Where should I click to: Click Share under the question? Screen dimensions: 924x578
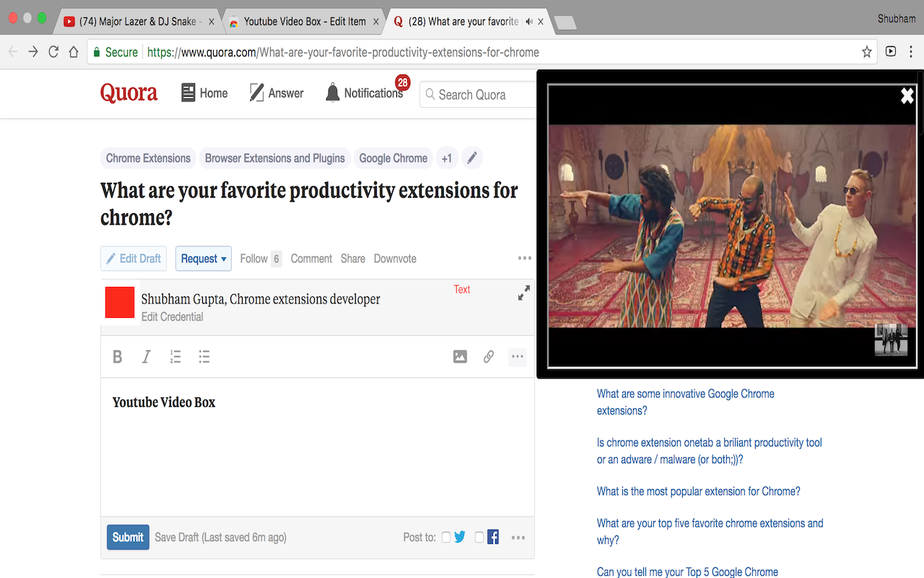point(353,259)
